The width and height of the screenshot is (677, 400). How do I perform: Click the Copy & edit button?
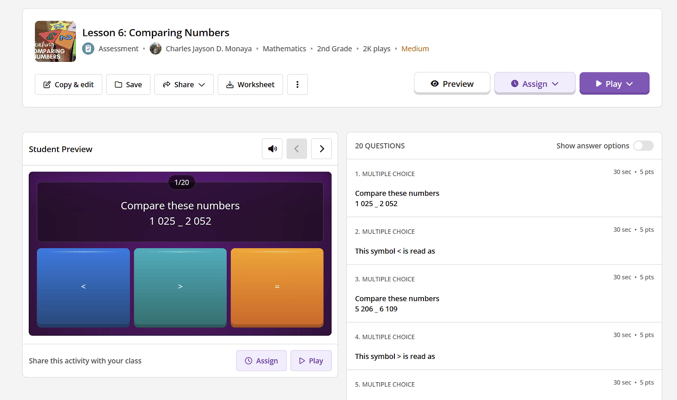pos(68,84)
